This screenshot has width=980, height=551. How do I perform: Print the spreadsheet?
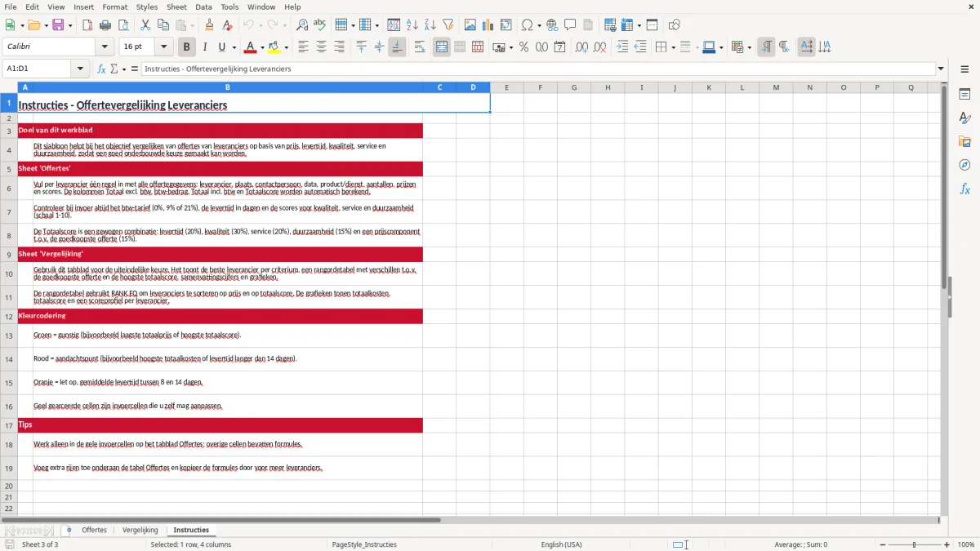point(105,25)
